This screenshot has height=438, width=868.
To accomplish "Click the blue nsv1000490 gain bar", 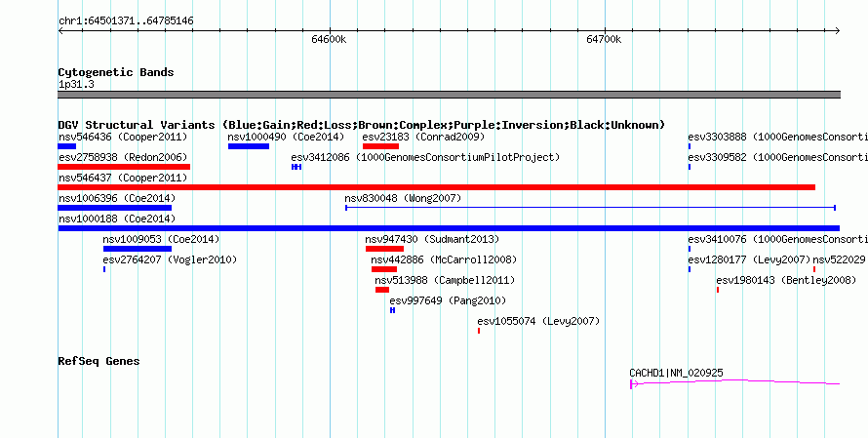I will click(x=249, y=146).
